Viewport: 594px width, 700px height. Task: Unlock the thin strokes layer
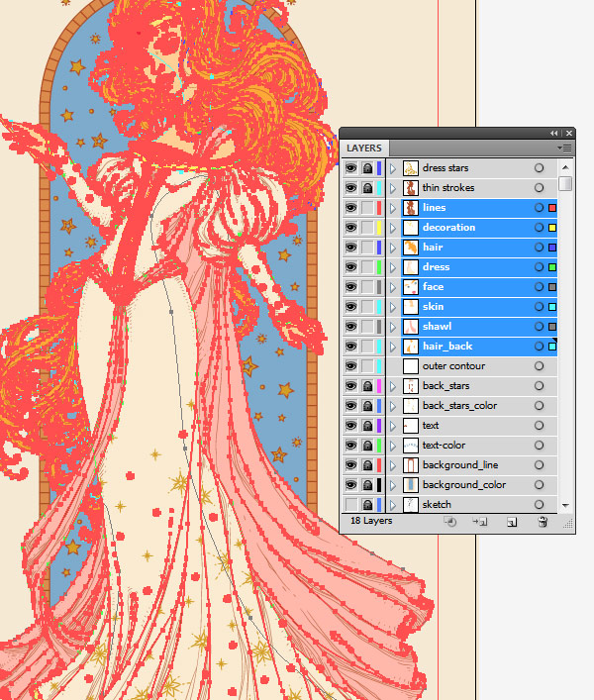click(366, 188)
